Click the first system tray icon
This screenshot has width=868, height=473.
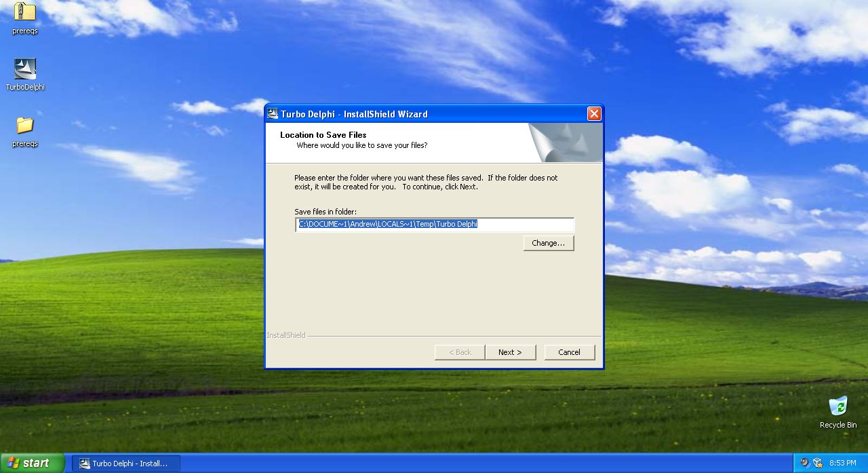(805, 463)
